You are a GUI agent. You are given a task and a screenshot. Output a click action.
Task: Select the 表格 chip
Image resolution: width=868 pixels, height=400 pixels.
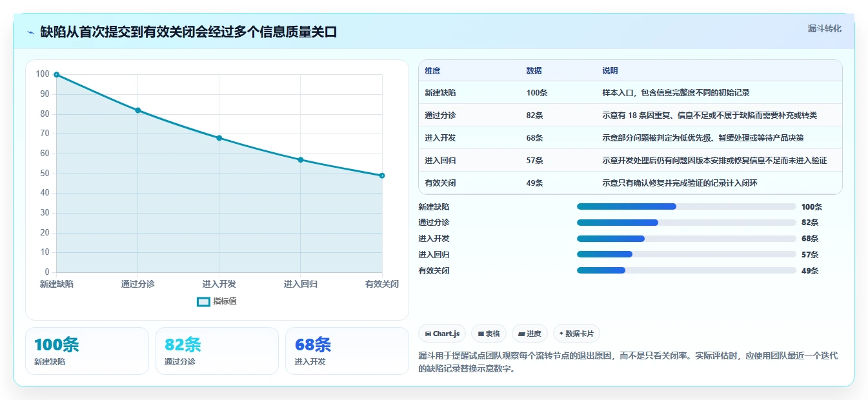489,334
